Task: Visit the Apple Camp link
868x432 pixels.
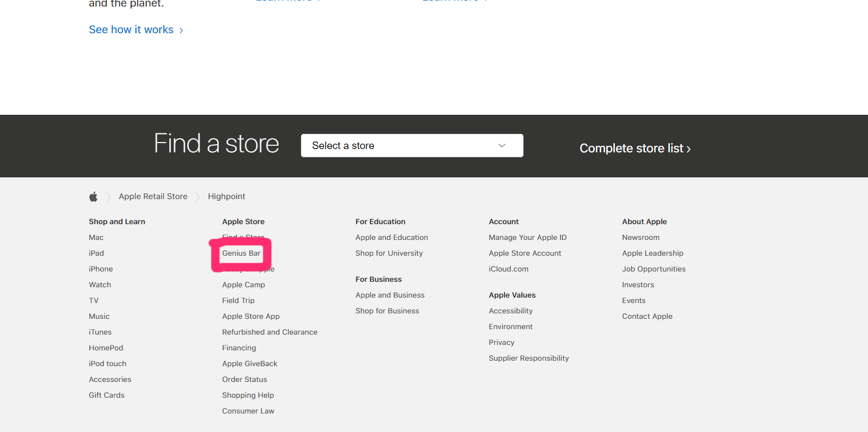Action: pos(243,285)
